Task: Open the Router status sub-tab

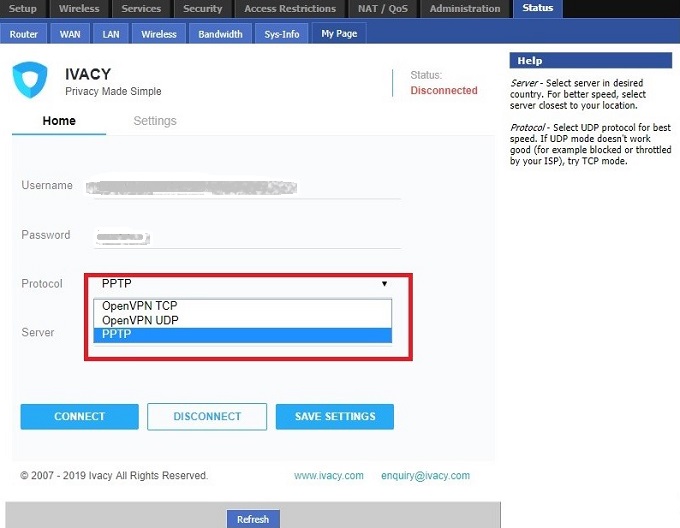Action: coord(23,34)
